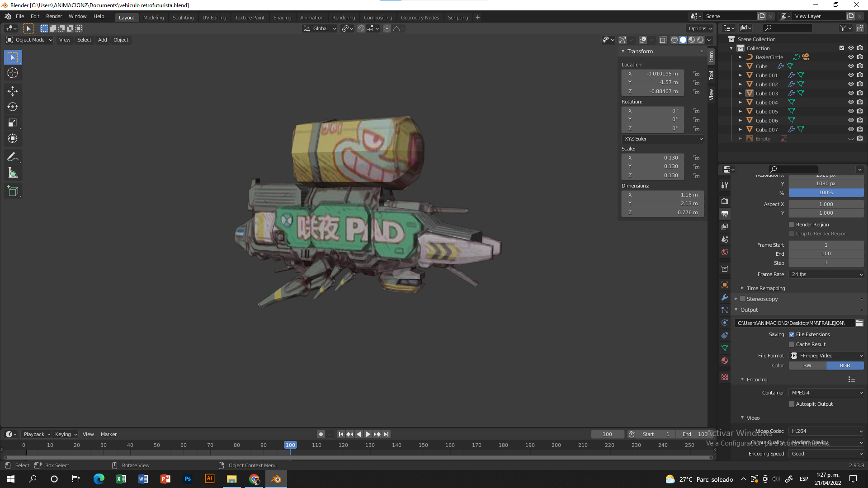Switch viewport to rendered shading mode
Image resolution: width=868 pixels, height=488 pixels.
tap(700, 40)
